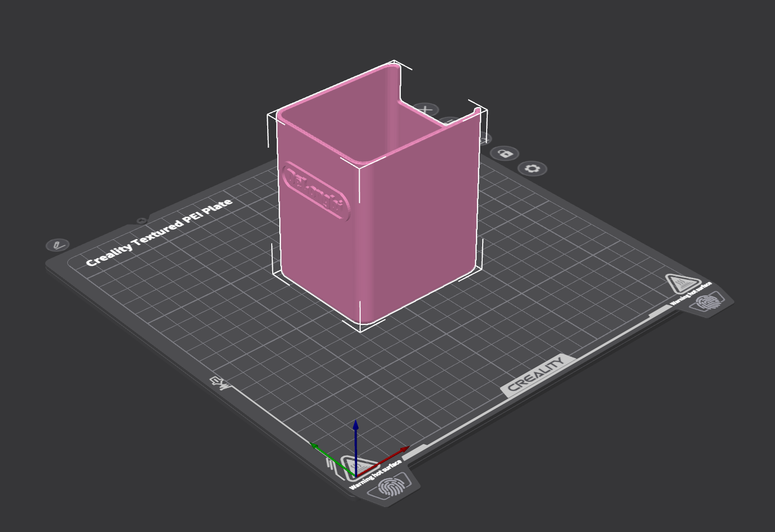The height and width of the screenshot is (532, 775).
Task: Open the plate settings gear icon
Action: click(532, 168)
